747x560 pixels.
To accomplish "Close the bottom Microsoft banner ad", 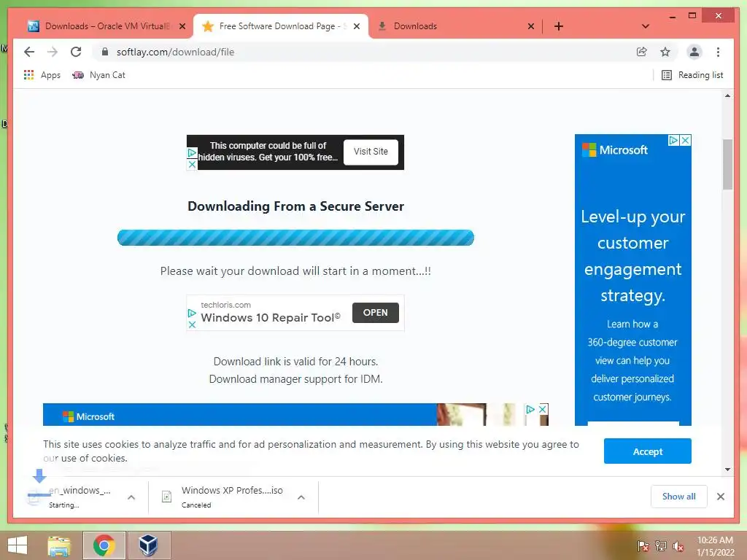I will tap(543, 409).
